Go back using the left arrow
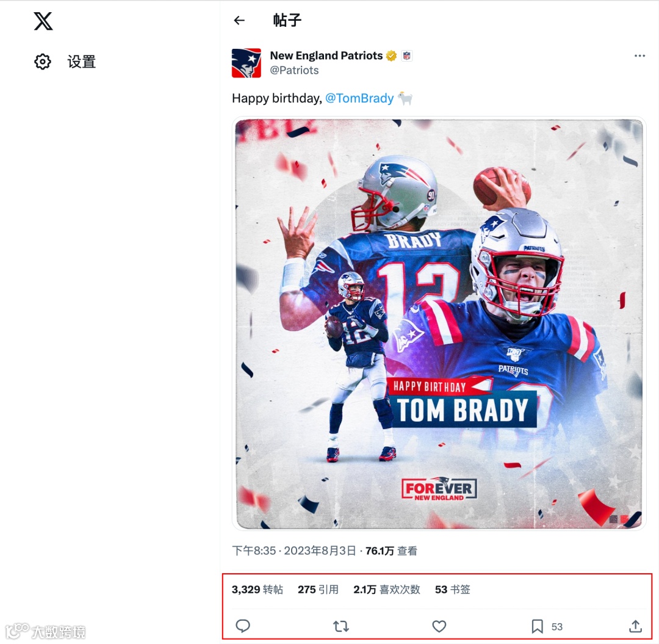The height and width of the screenshot is (644, 659). pos(239,20)
